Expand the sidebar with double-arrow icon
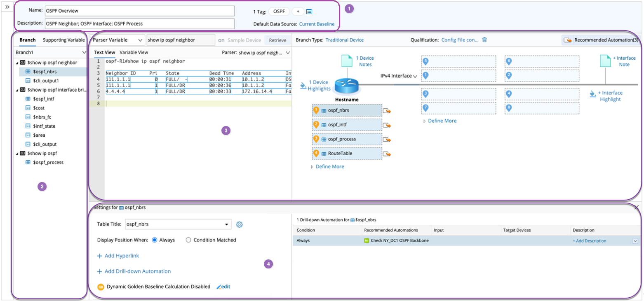The width and height of the screenshot is (644, 301). tap(7, 7)
